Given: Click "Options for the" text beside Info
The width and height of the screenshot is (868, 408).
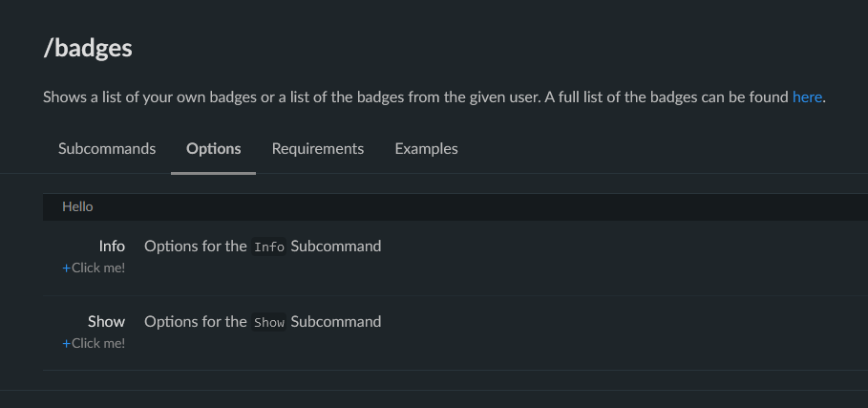Looking at the screenshot, I should tap(196, 247).
